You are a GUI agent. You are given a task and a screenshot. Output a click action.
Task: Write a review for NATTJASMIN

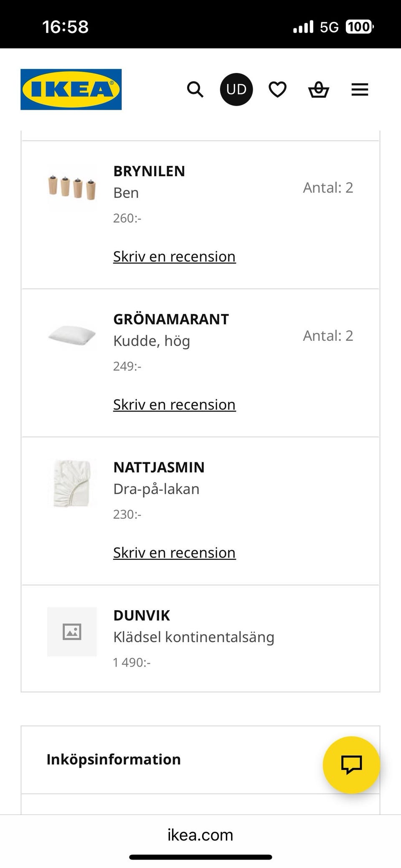[174, 553]
